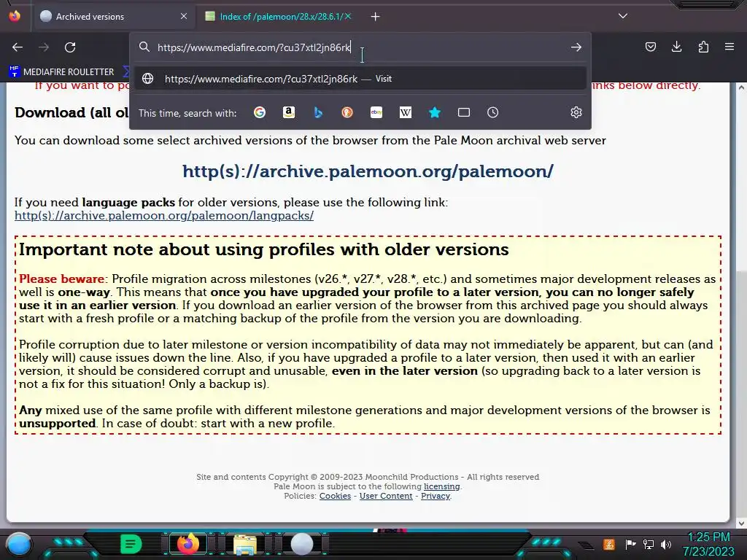This screenshot has width=747, height=560.
Task: Search in History via clock icon
Action: (x=492, y=112)
